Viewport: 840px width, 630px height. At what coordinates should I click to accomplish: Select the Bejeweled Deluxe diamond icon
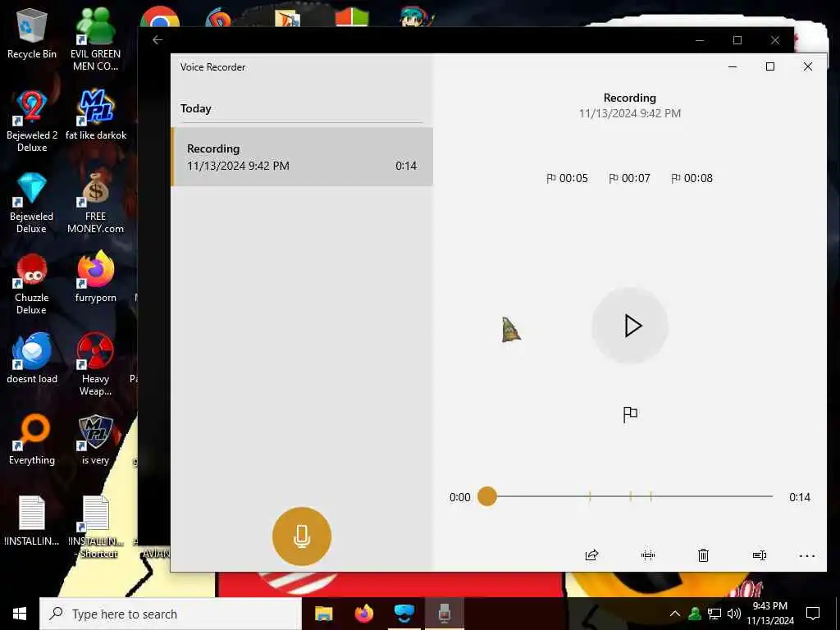coord(32,203)
